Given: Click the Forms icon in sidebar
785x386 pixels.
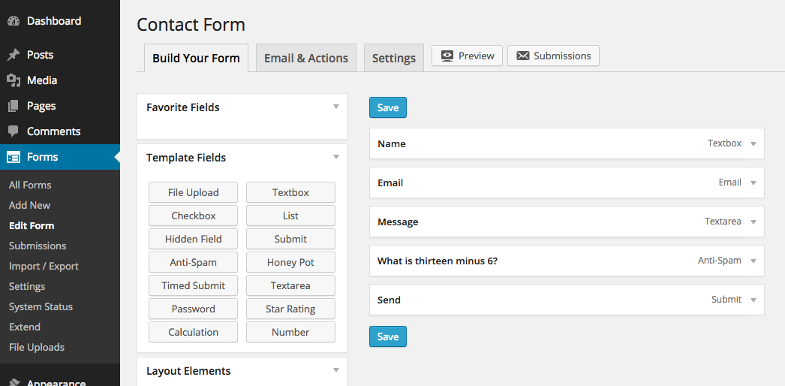Looking at the screenshot, I should pyautogui.click(x=14, y=157).
